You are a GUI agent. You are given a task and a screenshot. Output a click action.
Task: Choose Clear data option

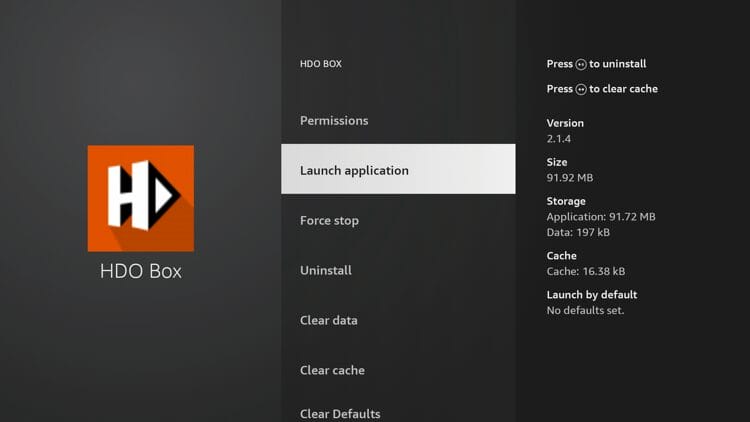pyautogui.click(x=398, y=320)
